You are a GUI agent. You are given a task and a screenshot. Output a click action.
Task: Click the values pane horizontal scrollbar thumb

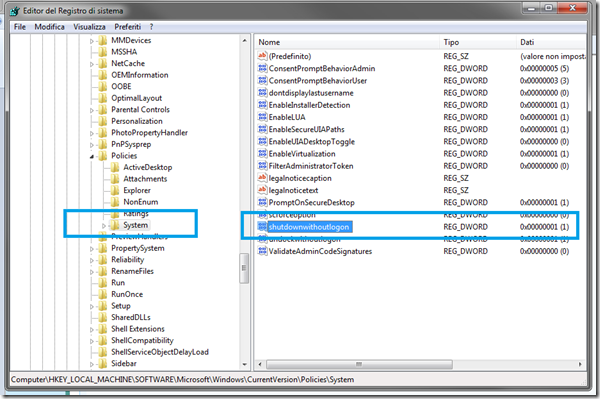(359, 364)
